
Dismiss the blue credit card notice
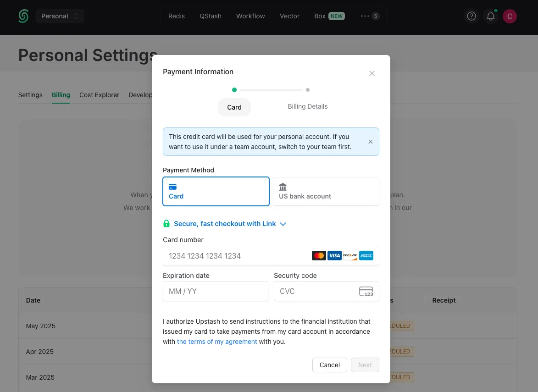pyautogui.click(x=371, y=142)
